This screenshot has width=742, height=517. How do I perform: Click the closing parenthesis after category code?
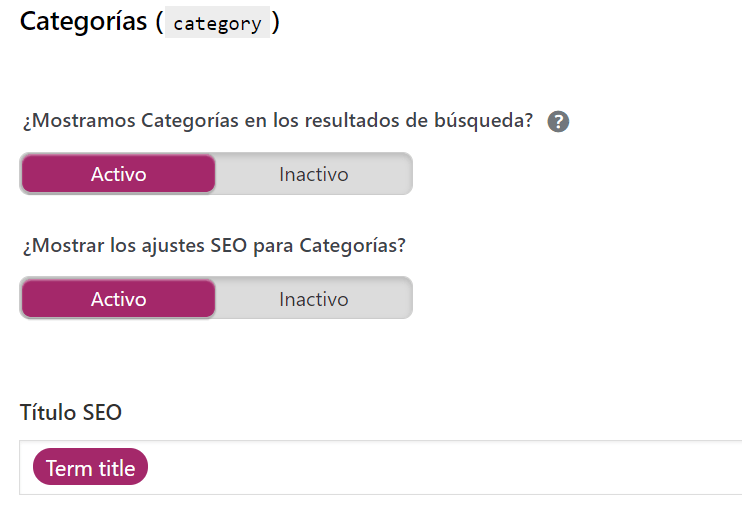[x=276, y=22]
